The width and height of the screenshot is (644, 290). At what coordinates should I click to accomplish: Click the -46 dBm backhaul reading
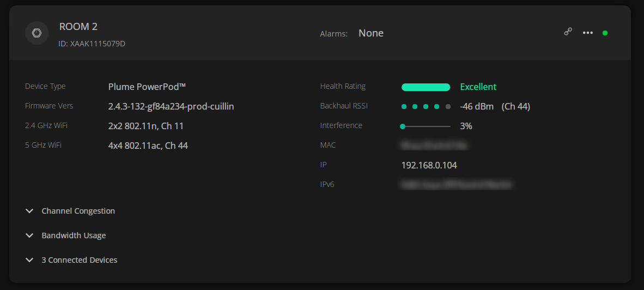[x=477, y=106]
